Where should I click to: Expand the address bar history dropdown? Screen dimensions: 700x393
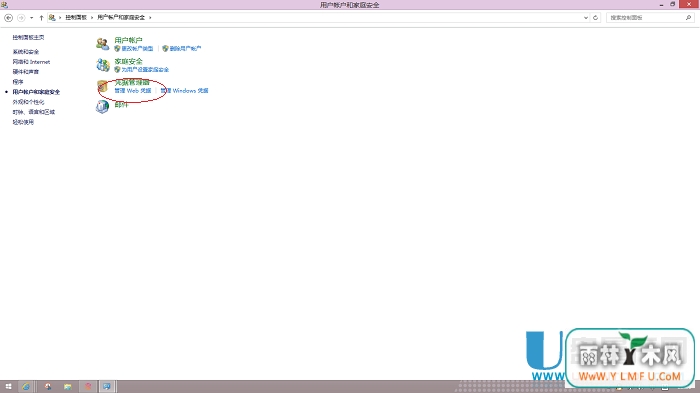pos(586,18)
